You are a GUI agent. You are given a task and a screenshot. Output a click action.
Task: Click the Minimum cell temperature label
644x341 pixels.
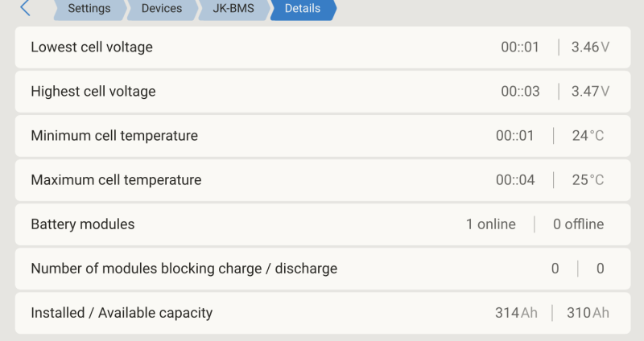coord(114,136)
